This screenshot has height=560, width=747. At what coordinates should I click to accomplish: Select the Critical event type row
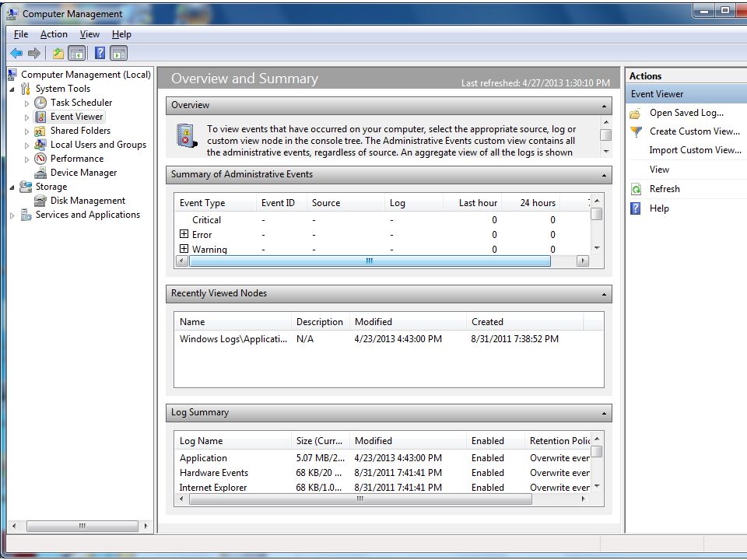(383, 220)
